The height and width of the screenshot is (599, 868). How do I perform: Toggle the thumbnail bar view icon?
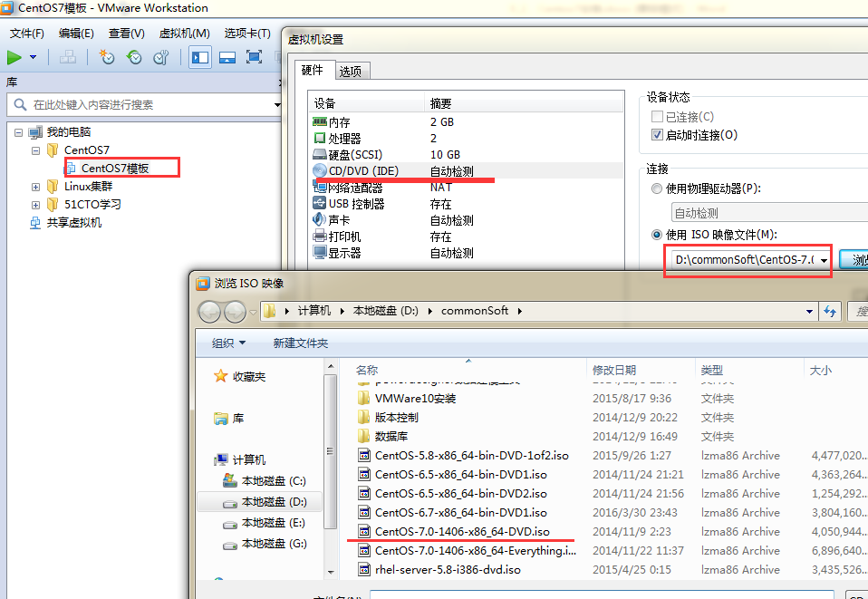(x=227, y=57)
